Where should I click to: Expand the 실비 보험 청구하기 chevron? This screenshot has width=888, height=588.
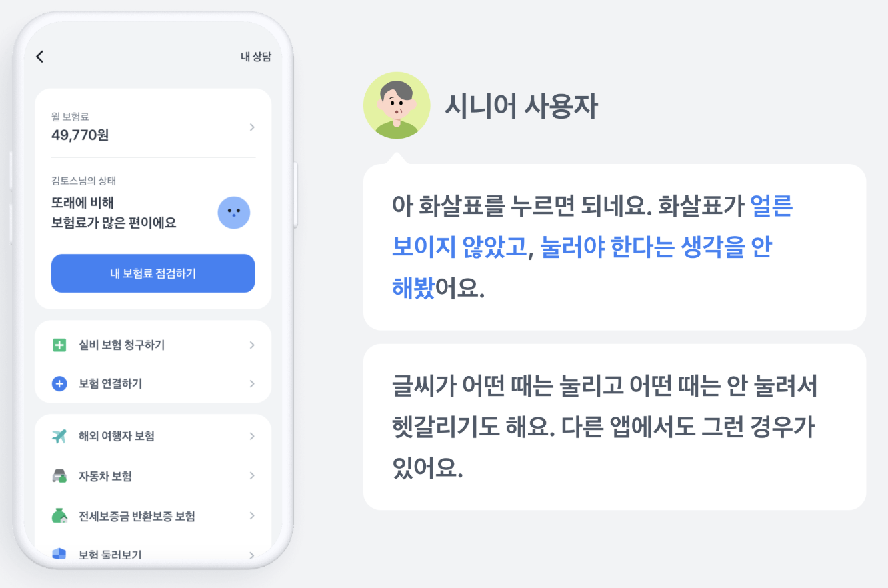(x=252, y=345)
